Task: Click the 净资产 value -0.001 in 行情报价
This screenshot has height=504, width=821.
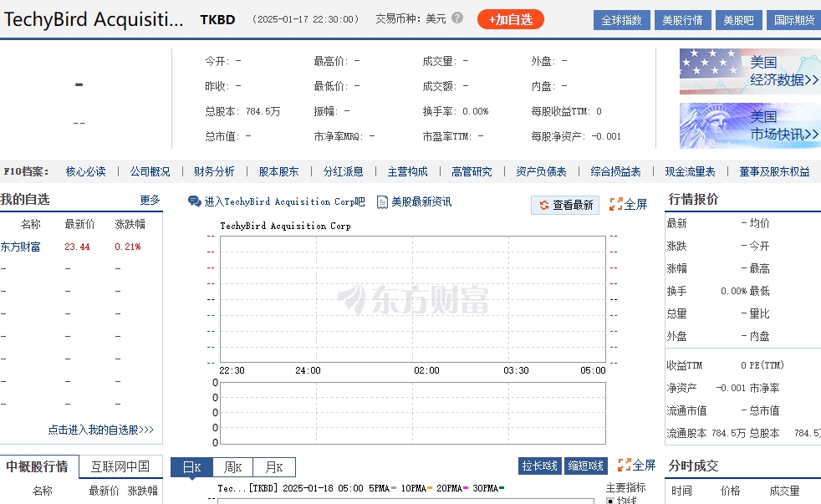Action: click(731, 388)
